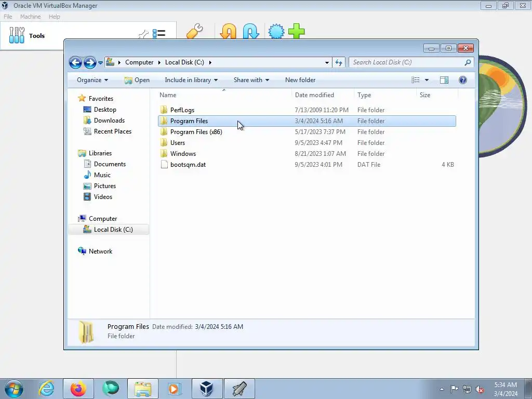
Task: Refresh the Local Disk (C:) view
Action: (x=339, y=62)
